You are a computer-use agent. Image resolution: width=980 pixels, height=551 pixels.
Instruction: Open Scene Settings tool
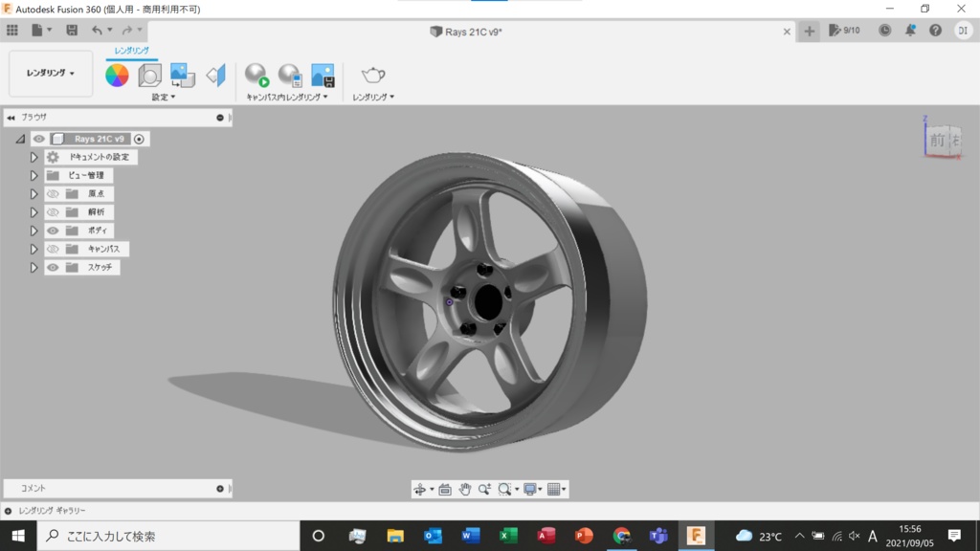(150, 76)
